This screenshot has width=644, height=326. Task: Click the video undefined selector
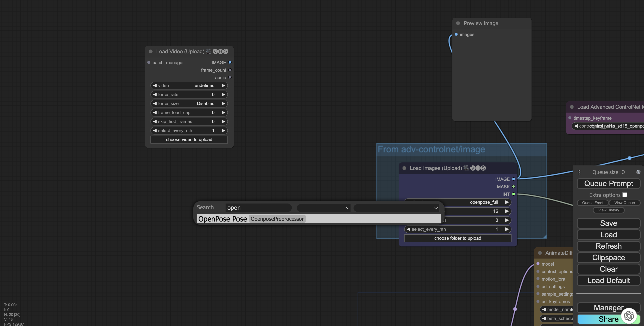click(189, 85)
